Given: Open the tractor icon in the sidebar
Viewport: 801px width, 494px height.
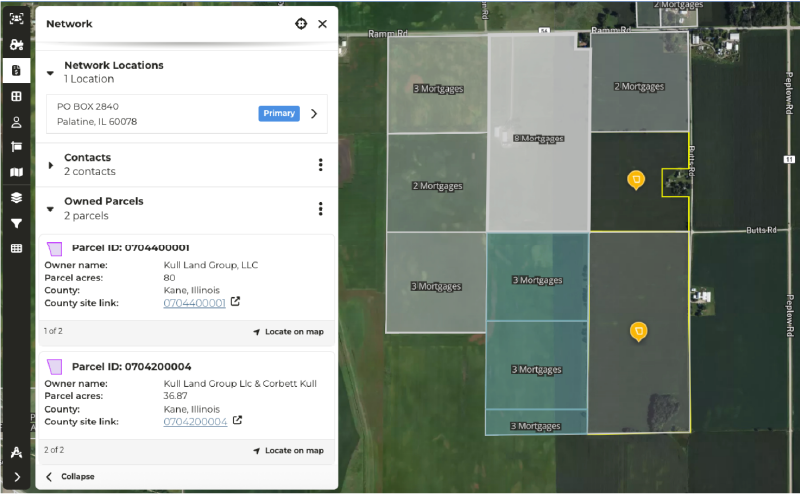Looking at the screenshot, I should [x=16, y=45].
